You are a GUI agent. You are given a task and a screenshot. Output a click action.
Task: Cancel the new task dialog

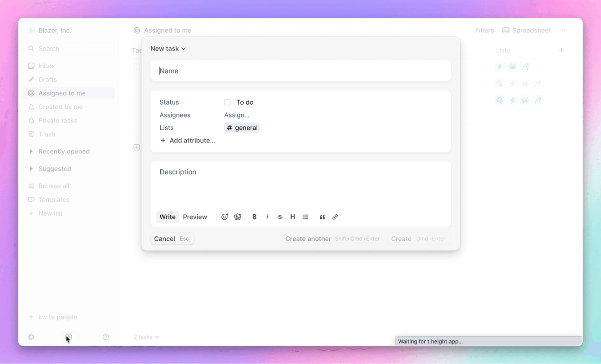coord(165,238)
